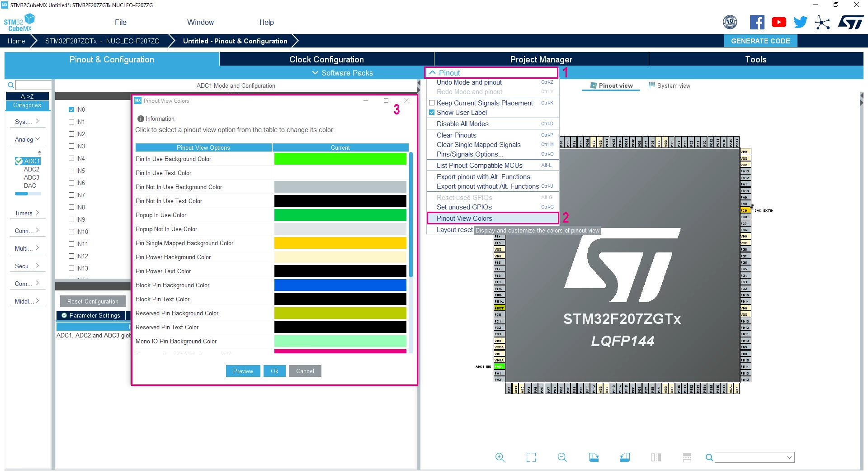Expand the Multimedia category

pyautogui.click(x=27, y=248)
